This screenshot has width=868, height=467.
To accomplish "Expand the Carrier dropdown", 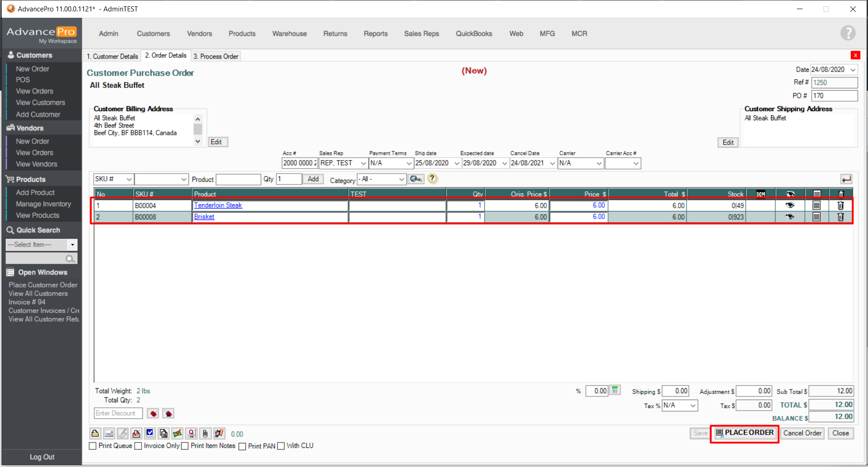I will pos(599,163).
